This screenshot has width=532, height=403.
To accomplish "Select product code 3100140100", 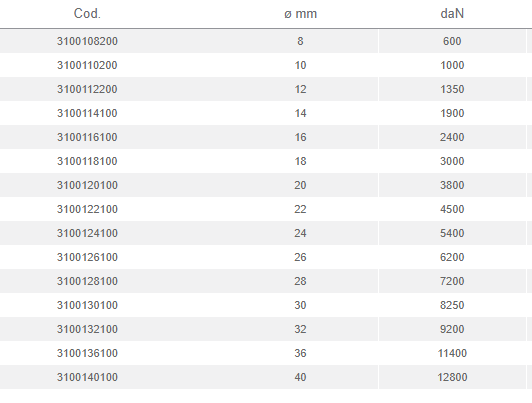I will [87, 377].
